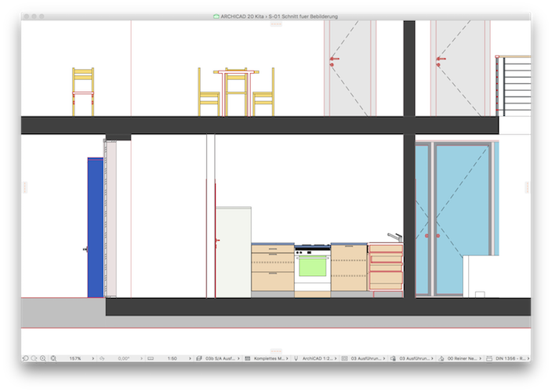This screenshot has height=392, width=552.
Task: Click the orientation icon beside 0,00°
Action: 102,358
